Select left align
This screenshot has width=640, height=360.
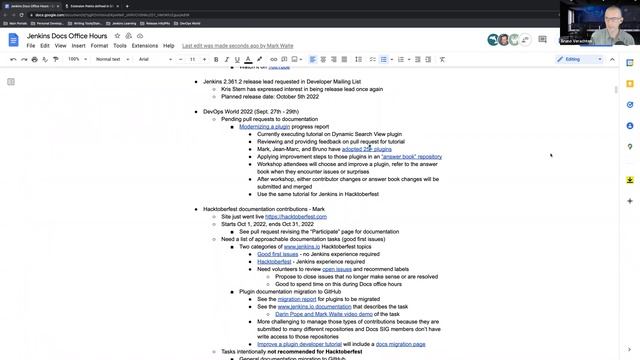[x=313, y=60]
